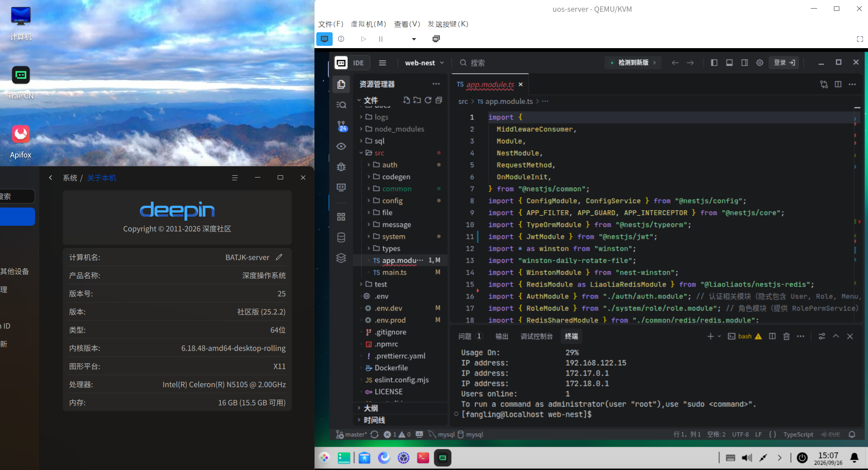Screen dimensions: 868x470
Task: Open web-nest project dropdown
Action: pos(424,63)
